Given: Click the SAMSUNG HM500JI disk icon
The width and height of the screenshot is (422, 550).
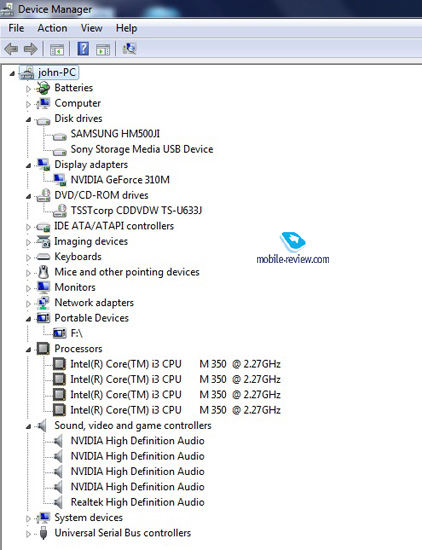Looking at the screenshot, I should [60, 136].
